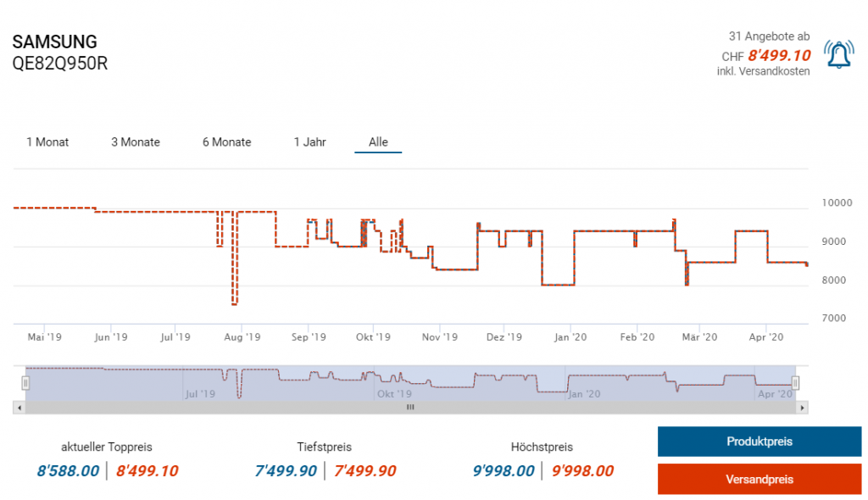Select the 1 Monat time range

(47, 142)
